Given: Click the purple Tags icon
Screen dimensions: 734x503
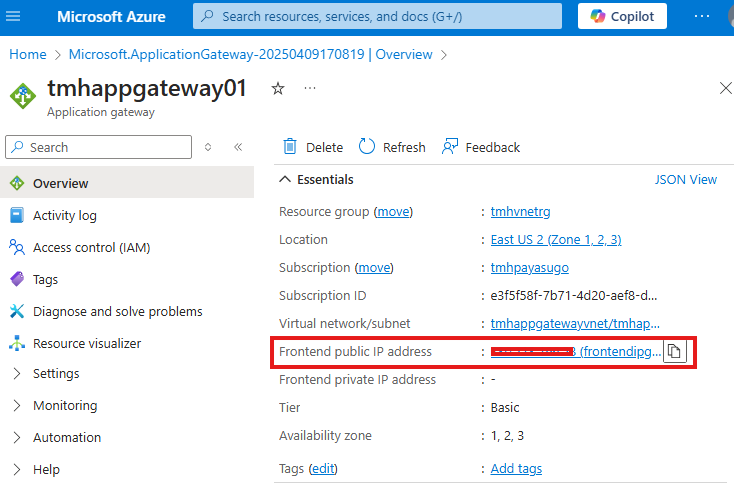Looking at the screenshot, I should click(x=17, y=279).
